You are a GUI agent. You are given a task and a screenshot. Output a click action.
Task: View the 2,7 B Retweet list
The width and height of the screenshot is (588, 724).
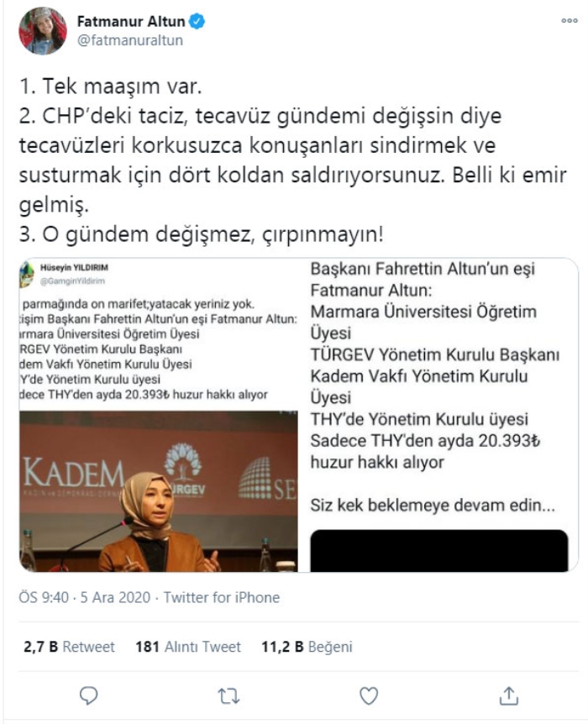(69, 647)
